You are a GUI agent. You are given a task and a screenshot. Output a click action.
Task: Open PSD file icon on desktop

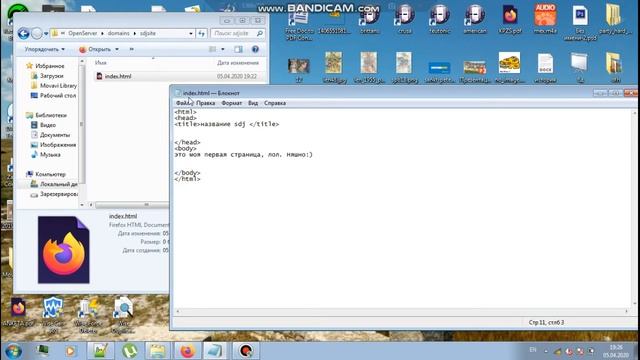[580, 22]
